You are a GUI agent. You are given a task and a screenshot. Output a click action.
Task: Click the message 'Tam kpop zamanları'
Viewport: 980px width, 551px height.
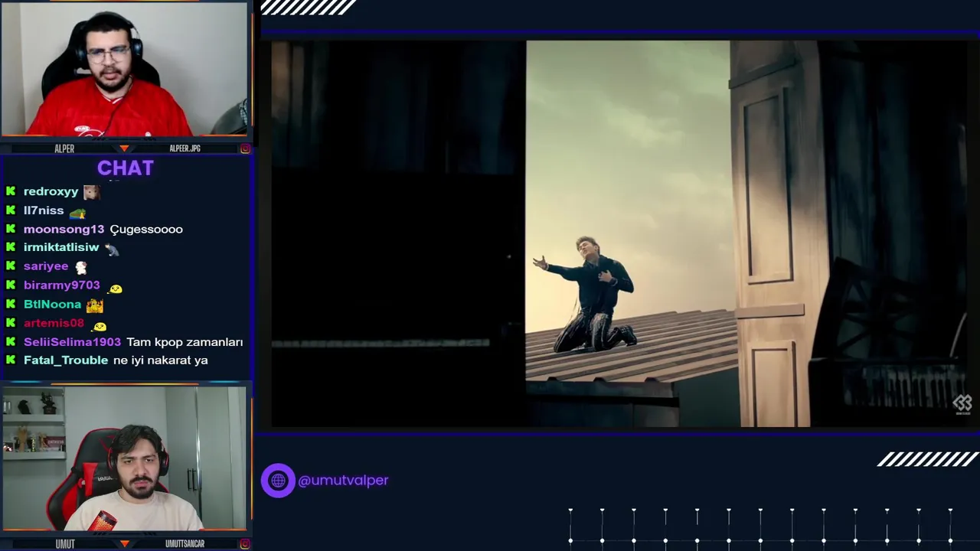click(185, 342)
